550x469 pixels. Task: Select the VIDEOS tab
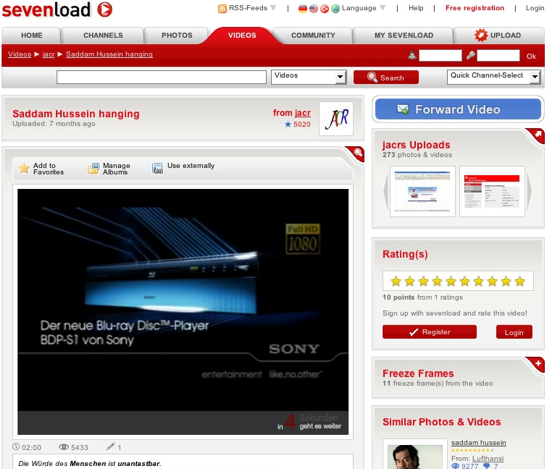click(242, 35)
